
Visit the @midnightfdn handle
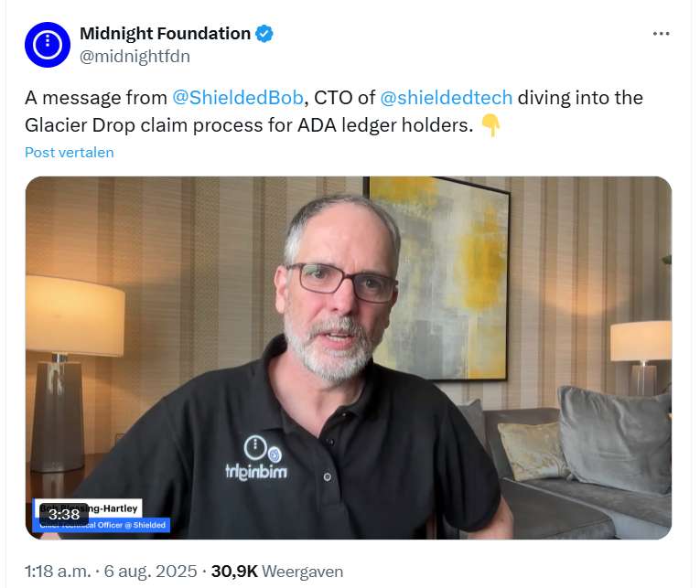click(x=135, y=56)
